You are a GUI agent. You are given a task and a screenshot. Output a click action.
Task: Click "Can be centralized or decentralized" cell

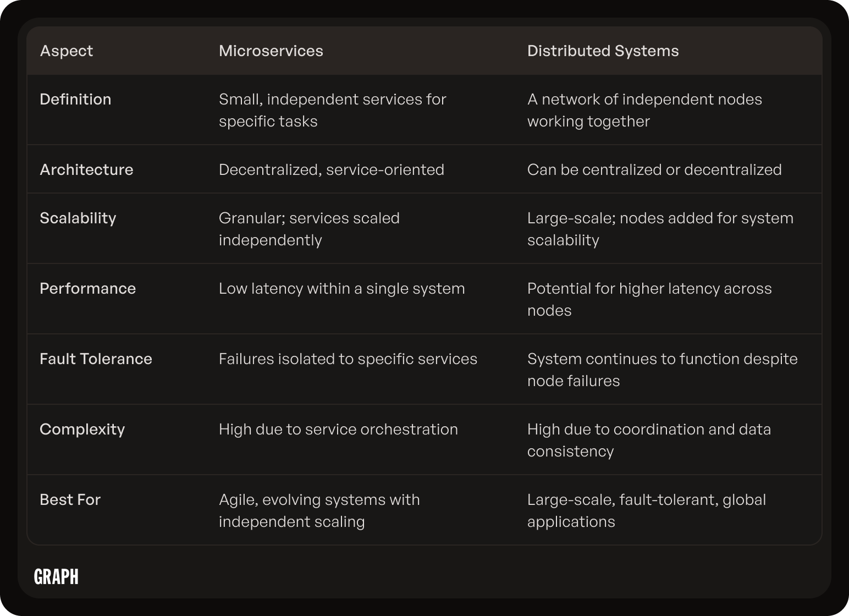point(654,170)
